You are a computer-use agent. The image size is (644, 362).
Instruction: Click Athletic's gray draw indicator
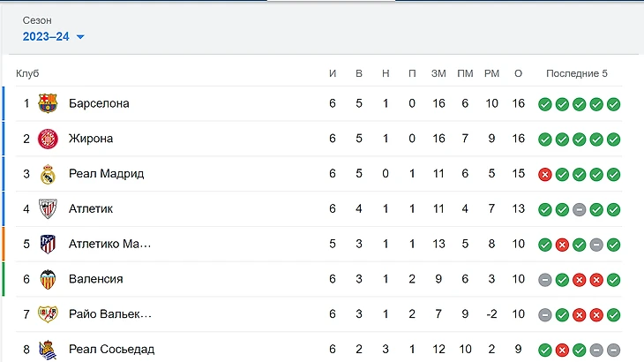[579, 209]
